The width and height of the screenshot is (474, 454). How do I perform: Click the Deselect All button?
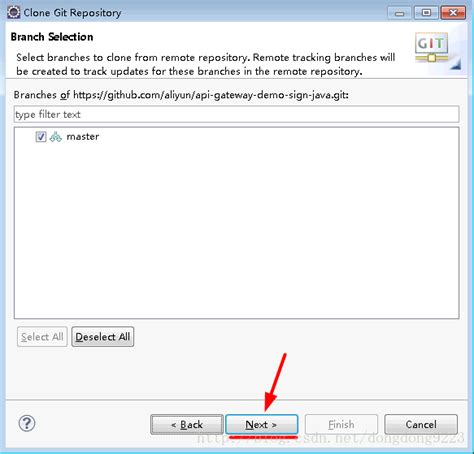click(x=103, y=337)
